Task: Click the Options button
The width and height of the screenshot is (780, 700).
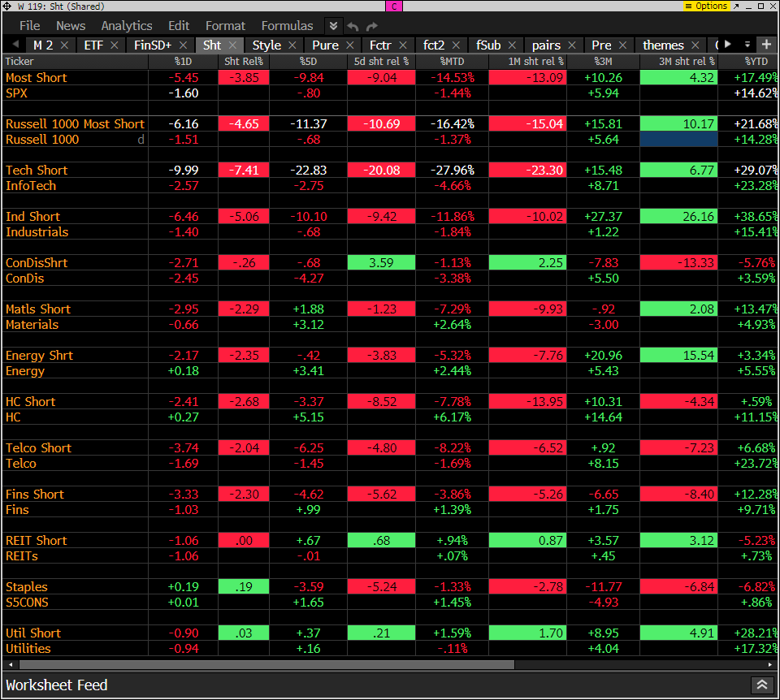Action: tap(706, 6)
